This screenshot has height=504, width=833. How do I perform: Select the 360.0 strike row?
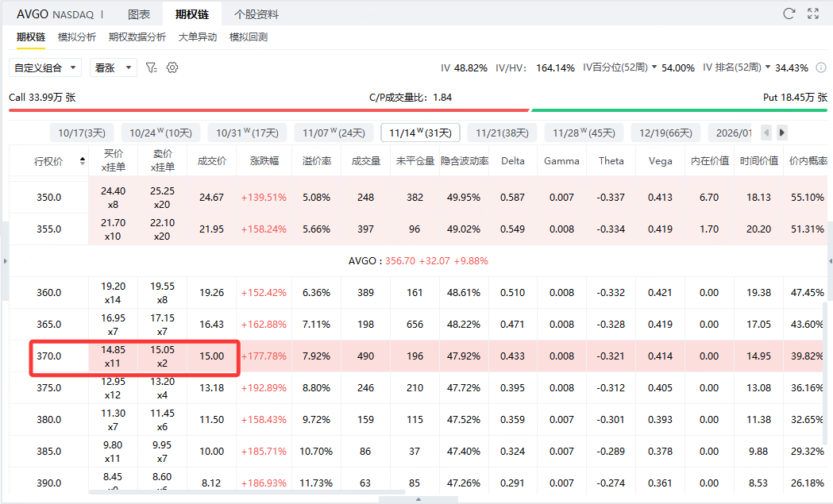(x=418, y=293)
